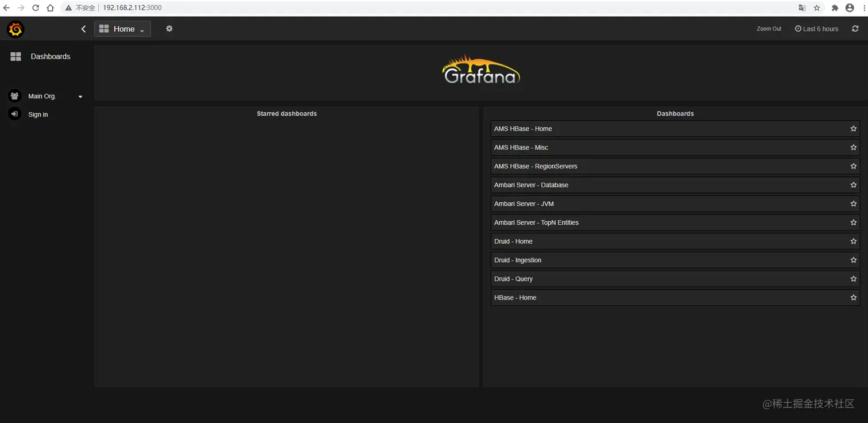
Task: Open dashboard settings gear icon
Action: tap(169, 29)
